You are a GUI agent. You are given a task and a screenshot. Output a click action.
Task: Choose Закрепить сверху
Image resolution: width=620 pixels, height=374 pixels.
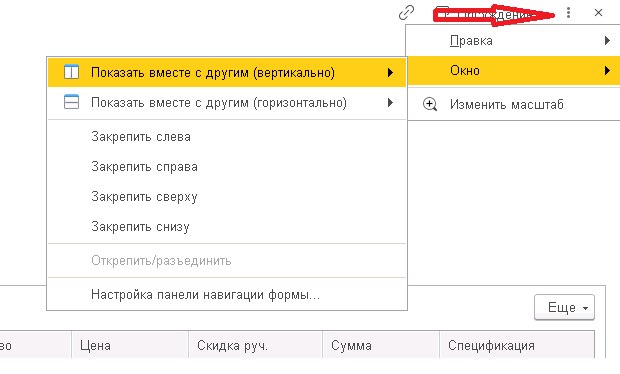(227, 196)
